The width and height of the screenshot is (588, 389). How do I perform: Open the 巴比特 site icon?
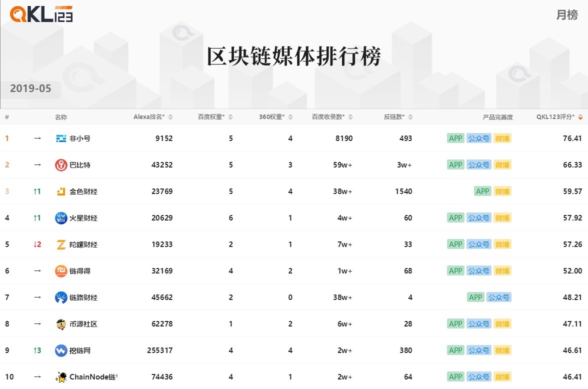pos(61,164)
